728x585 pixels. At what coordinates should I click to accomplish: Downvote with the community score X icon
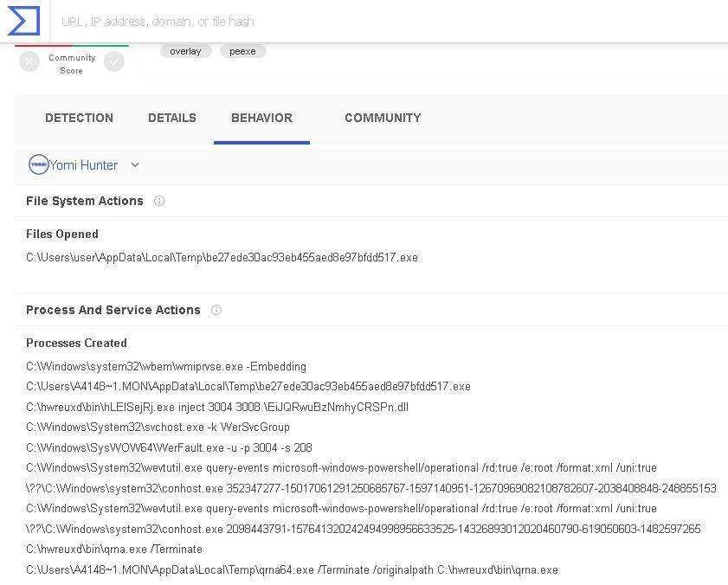coord(29,61)
